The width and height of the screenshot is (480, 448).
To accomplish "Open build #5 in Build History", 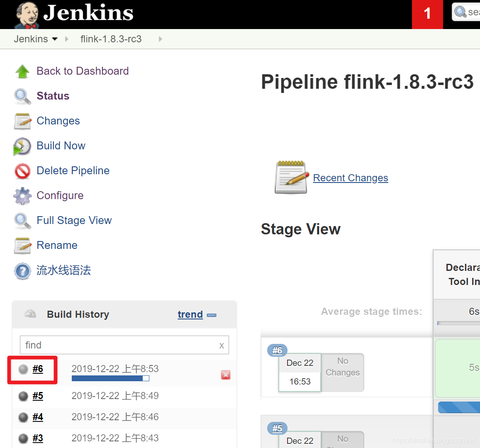I will (x=38, y=396).
